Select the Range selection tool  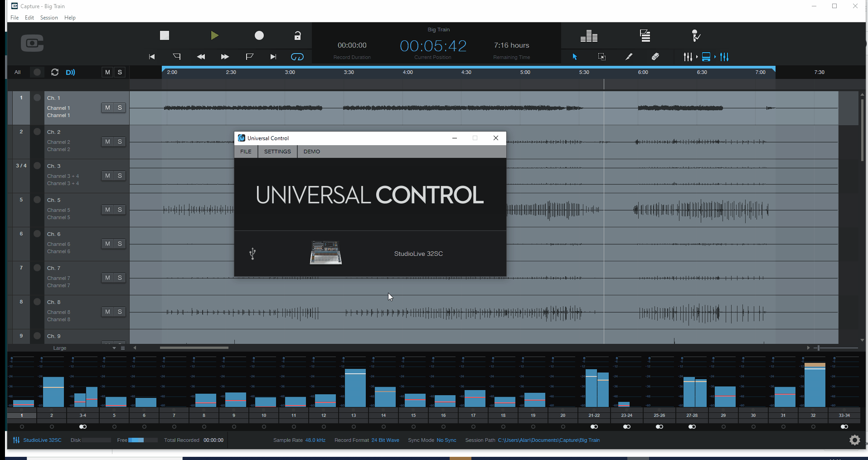coord(601,57)
